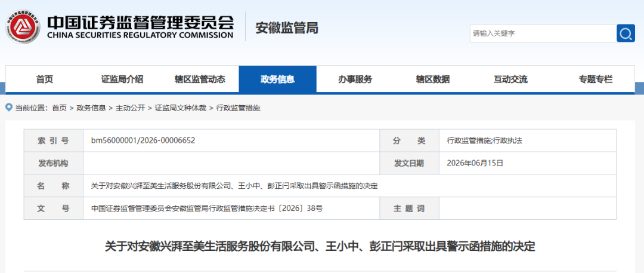
Task: Click the 发布机构 label cell
Action: point(54,163)
